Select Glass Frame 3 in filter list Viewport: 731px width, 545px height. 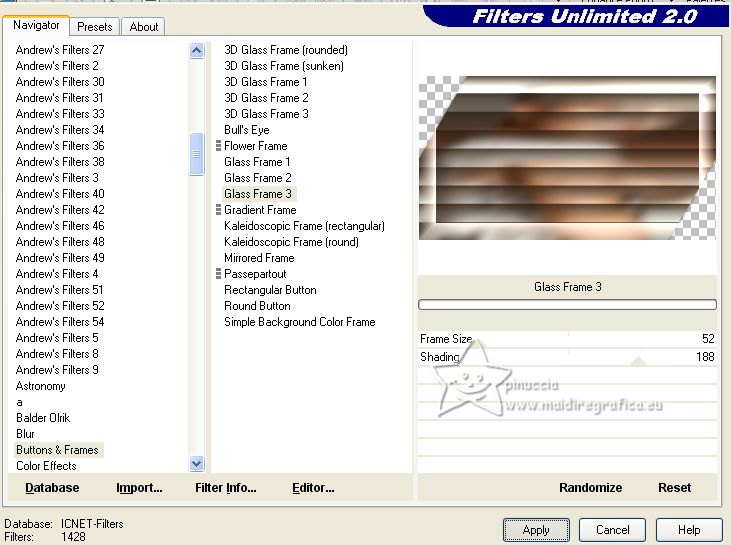click(x=258, y=194)
